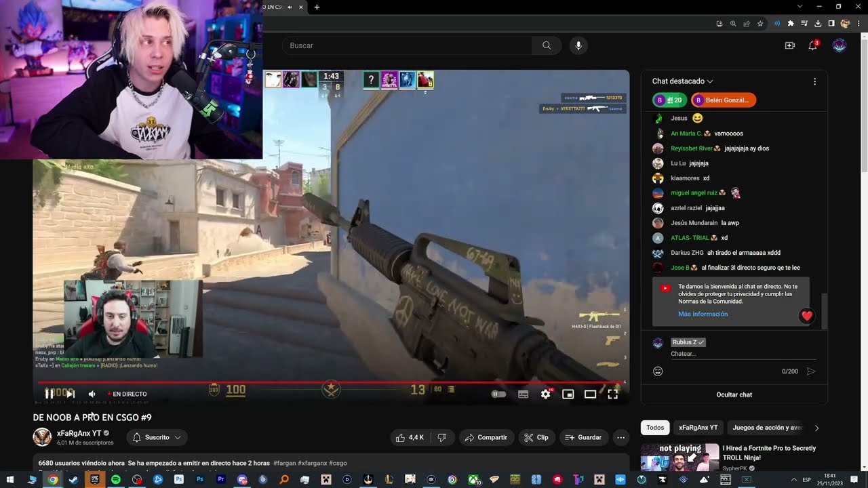Expand Chrome tab search chevron

(x=800, y=7)
